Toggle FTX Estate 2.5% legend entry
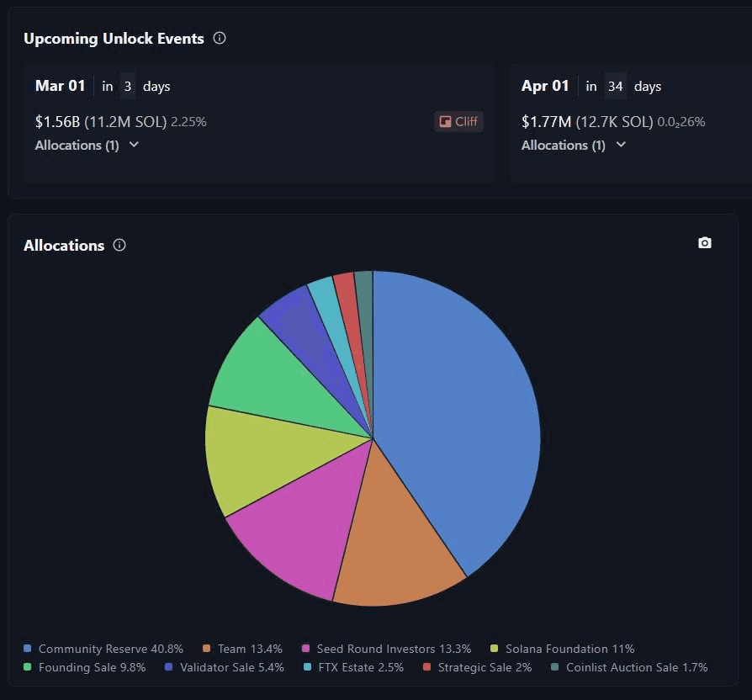 coord(354,667)
